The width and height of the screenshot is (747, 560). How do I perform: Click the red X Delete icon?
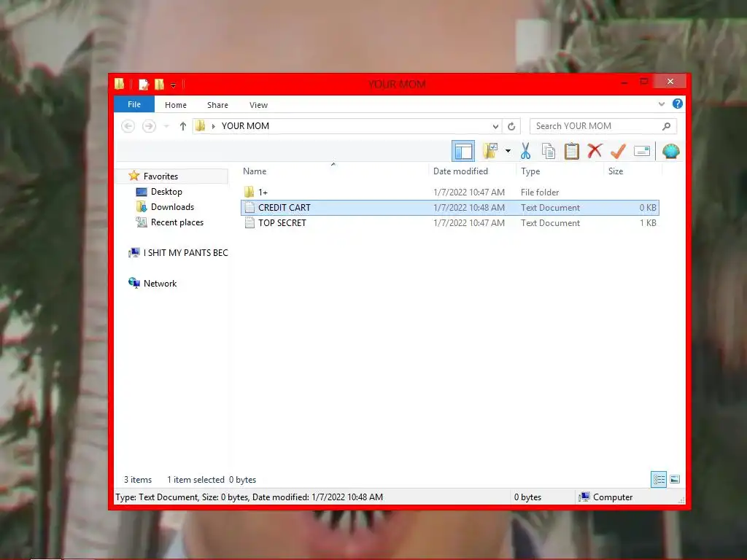595,150
